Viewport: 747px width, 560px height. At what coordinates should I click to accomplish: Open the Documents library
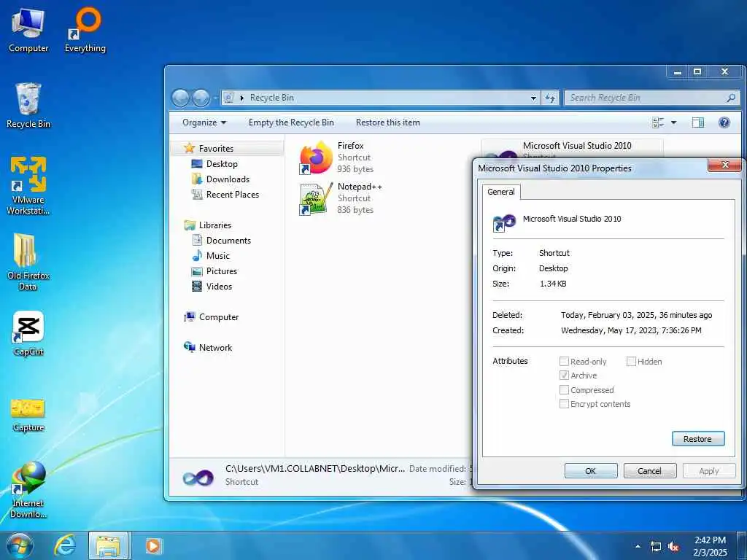click(228, 241)
